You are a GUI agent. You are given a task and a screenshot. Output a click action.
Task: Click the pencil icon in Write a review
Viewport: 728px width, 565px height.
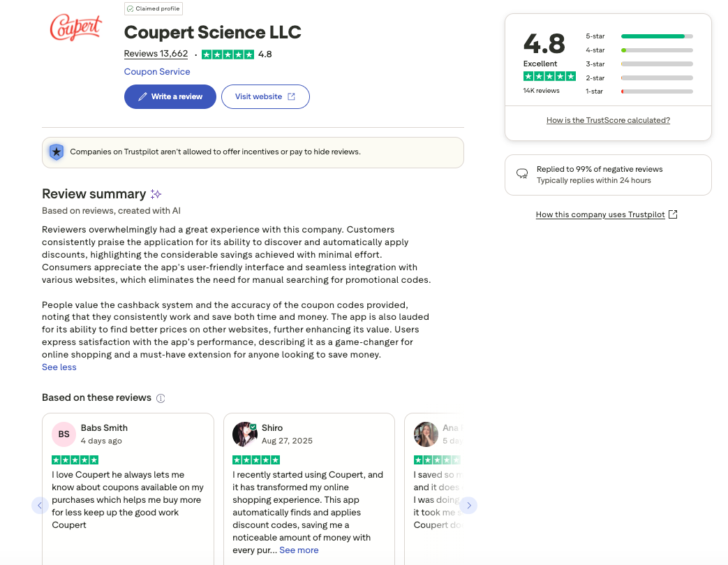142,96
